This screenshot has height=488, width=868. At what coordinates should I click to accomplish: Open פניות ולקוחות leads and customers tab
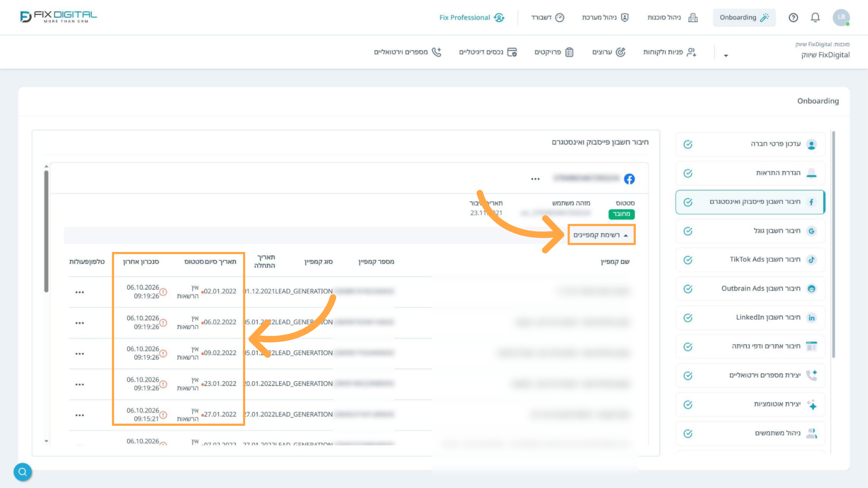(670, 52)
